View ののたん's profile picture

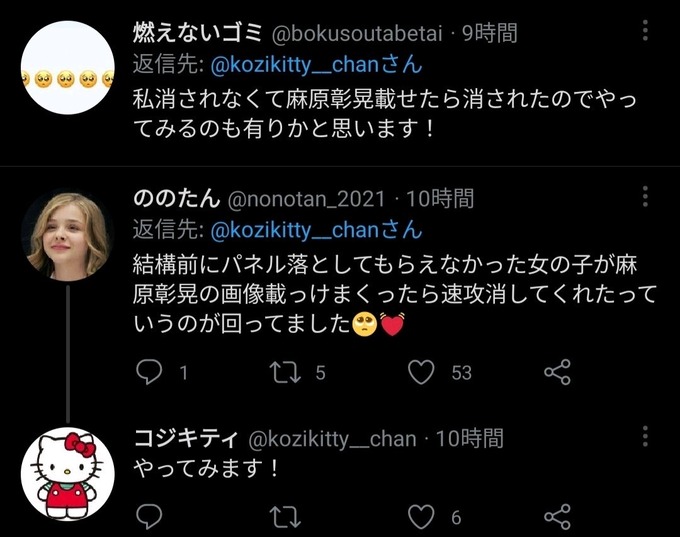(x=68, y=234)
